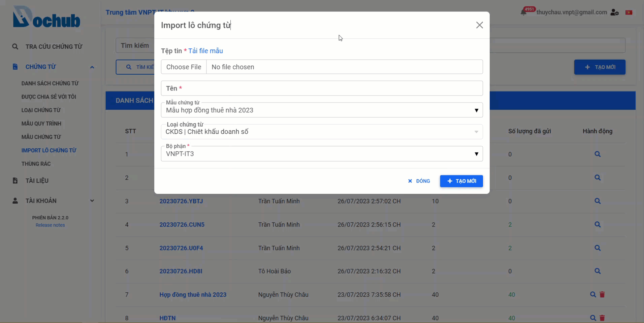
Task: Open batch 20230726.U0F4 link
Action: click(x=181, y=248)
